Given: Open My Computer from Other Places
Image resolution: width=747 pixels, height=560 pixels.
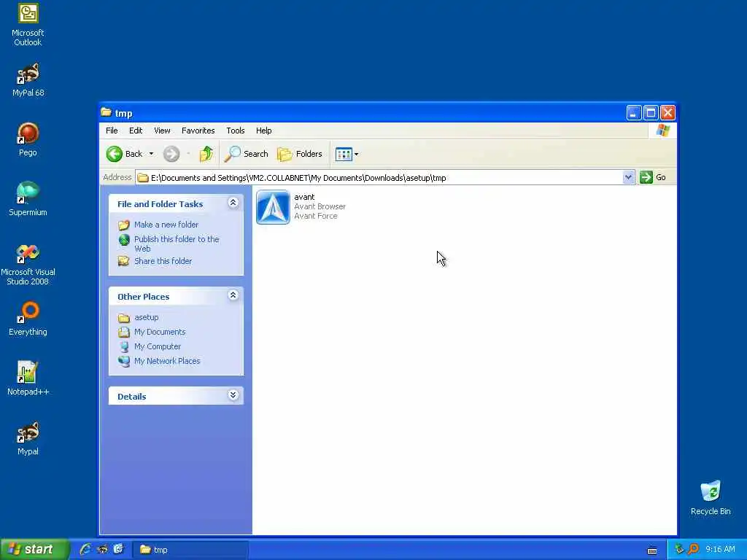Looking at the screenshot, I should [158, 346].
